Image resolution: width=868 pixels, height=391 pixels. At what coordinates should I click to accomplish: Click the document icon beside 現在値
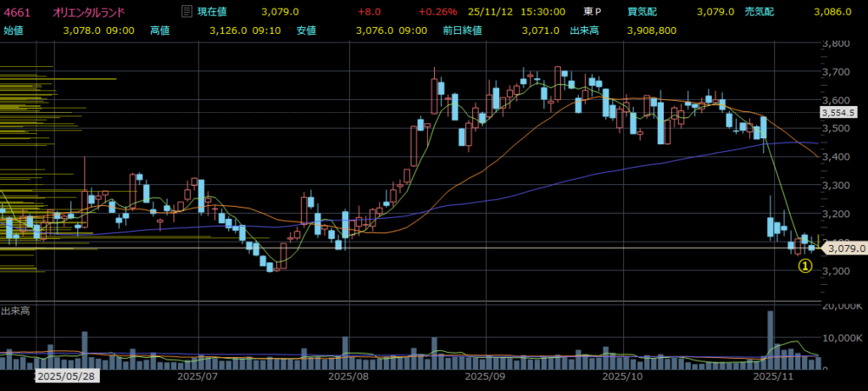click(186, 12)
